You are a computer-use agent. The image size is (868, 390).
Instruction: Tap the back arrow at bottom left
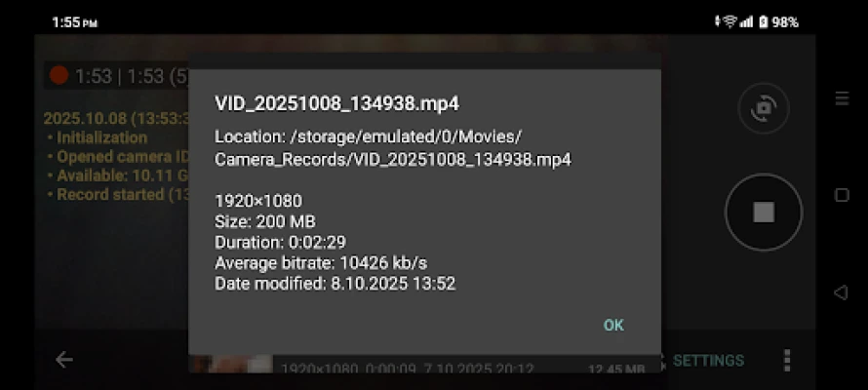[64, 360]
